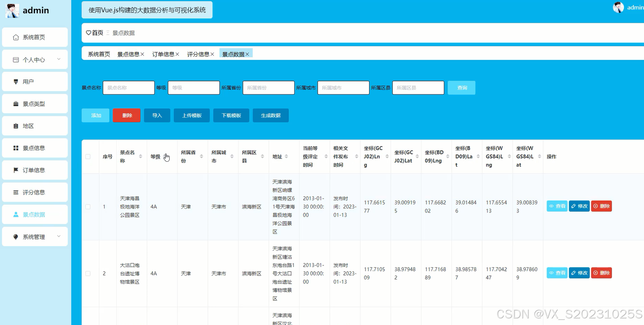Focus the 等级 search field
The width and height of the screenshot is (644, 325).
194,88
